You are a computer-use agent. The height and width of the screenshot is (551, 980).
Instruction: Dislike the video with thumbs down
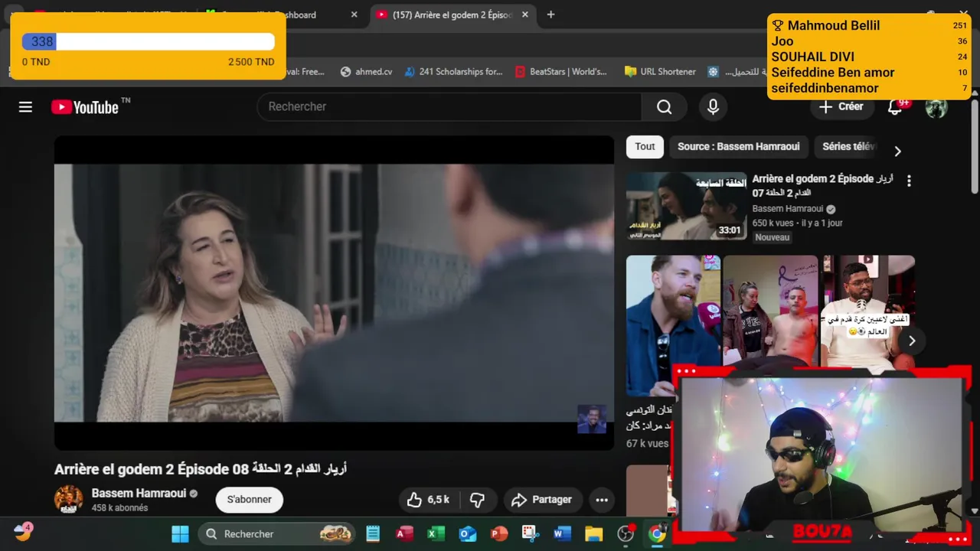click(477, 500)
